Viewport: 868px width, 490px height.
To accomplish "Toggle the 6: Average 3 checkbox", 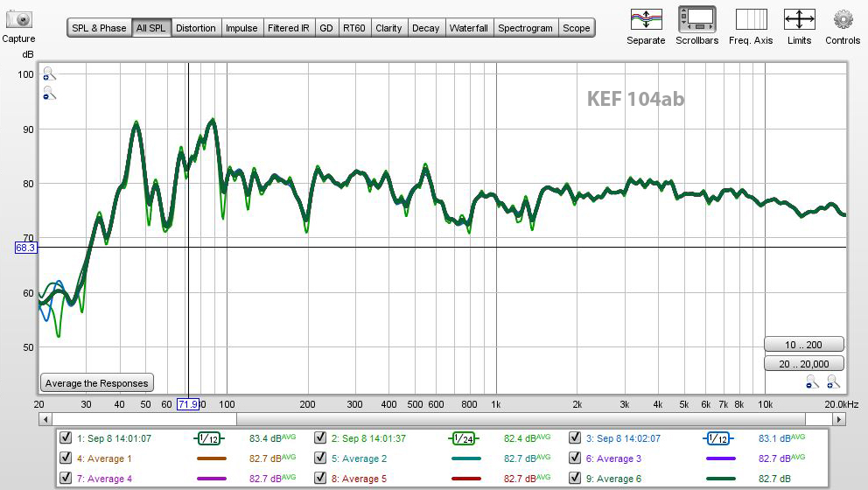I will [575, 458].
